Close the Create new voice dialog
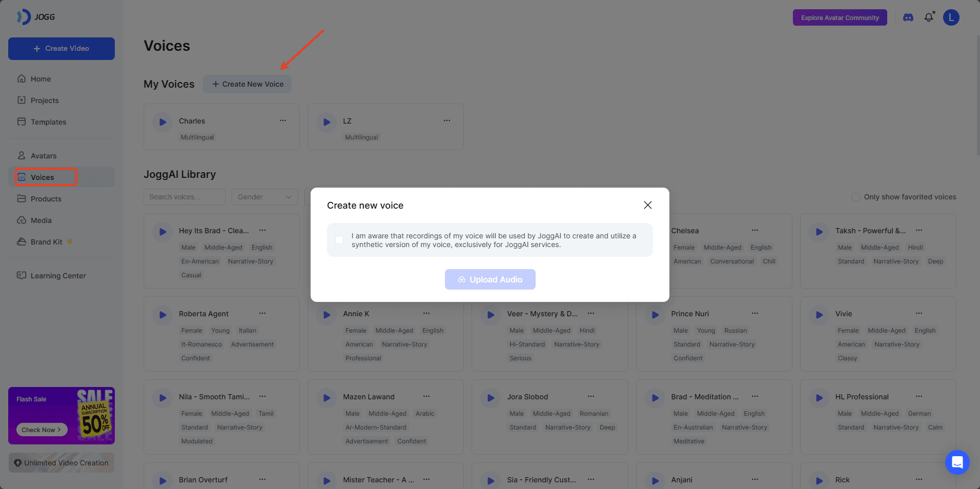Image resolution: width=980 pixels, height=489 pixels. 648,205
